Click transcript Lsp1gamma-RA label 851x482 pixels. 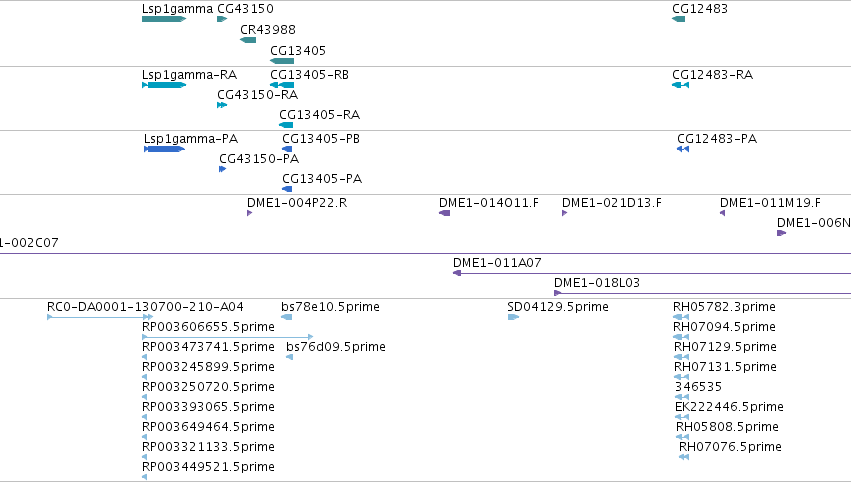coord(189,75)
